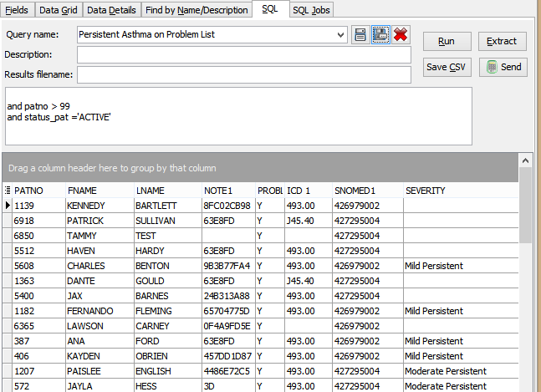Select the OBRIEN cell
The width and height of the screenshot is (541, 392).
[x=168, y=356]
